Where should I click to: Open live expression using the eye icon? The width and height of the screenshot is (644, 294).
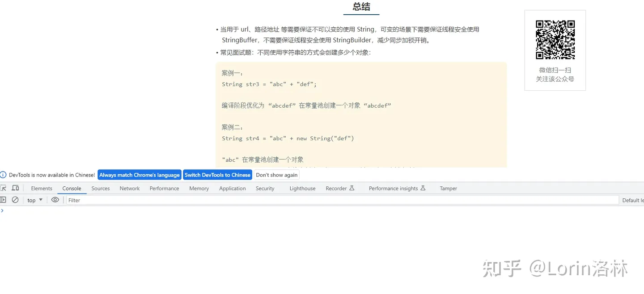[55, 200]
